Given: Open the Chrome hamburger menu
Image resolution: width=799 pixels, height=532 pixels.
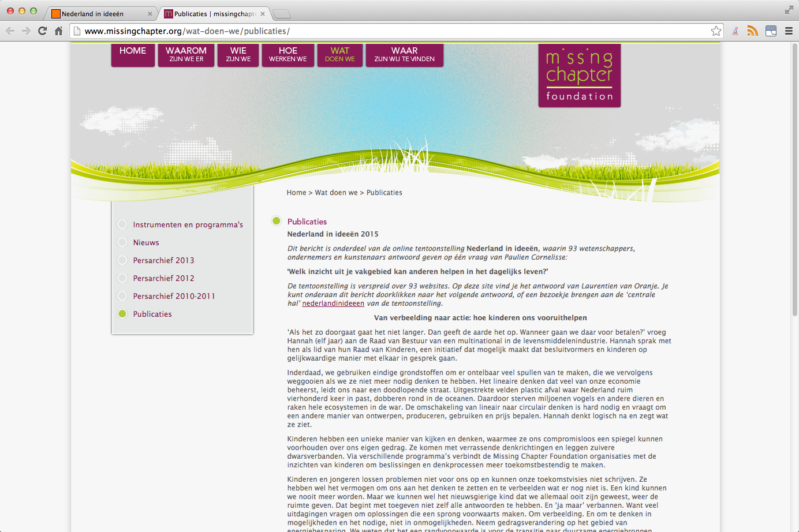Looking at the screenshot, I should (789, 31).
